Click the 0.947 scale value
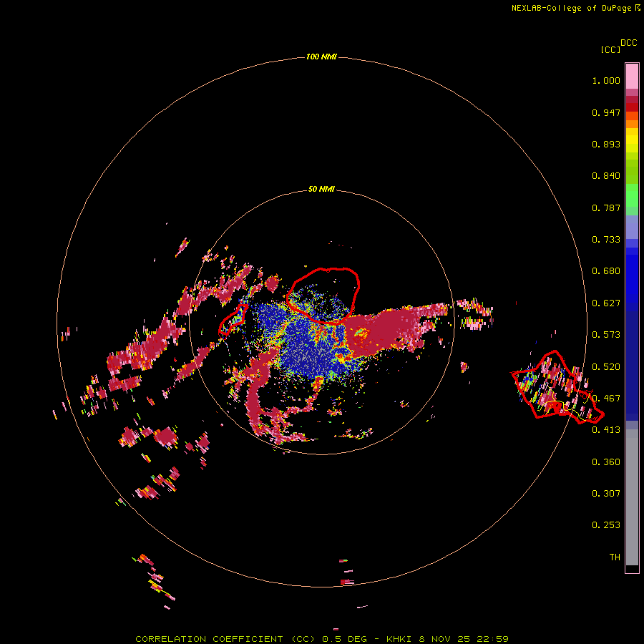Screen dimensions: 644x644 pos(606,112)
